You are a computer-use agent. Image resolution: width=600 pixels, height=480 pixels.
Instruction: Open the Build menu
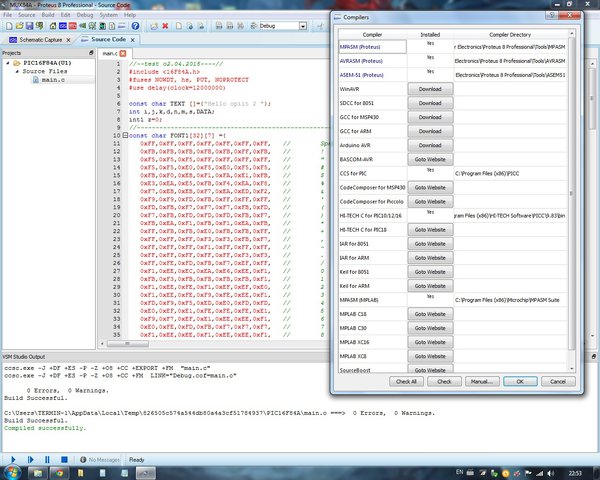48,15
